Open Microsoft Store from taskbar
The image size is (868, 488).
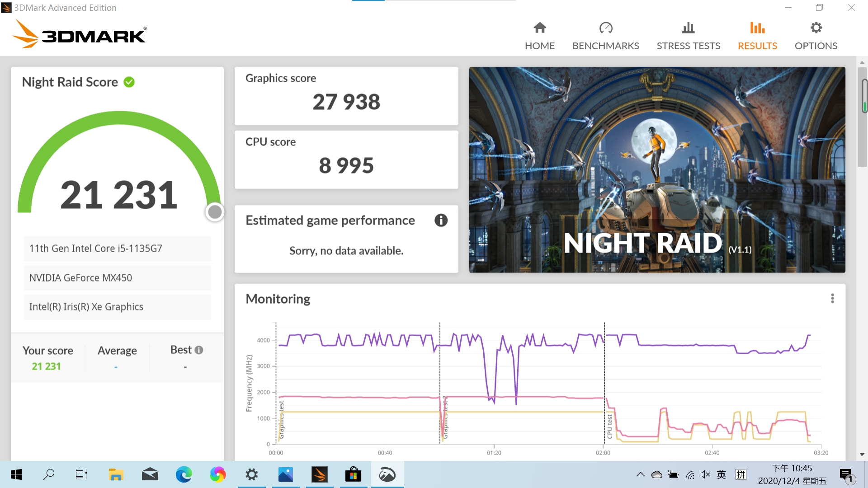pyautogui.click(x=353, y=474)
